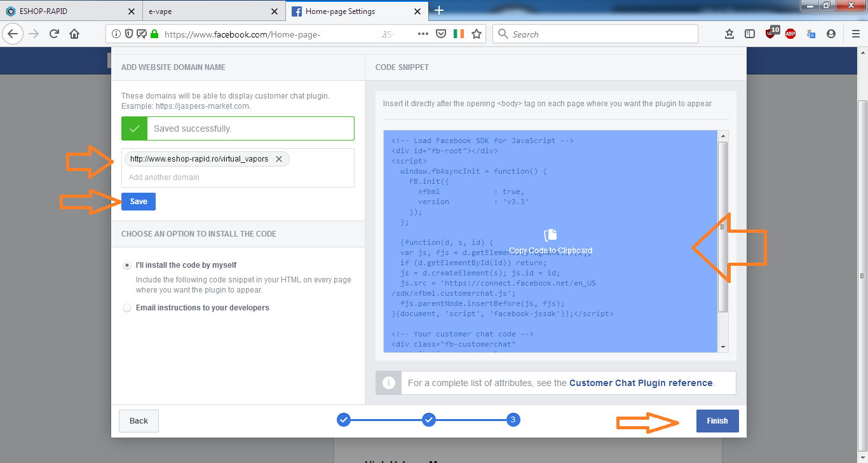Click the Copy Code to Clipboard icon

point(550,235)
